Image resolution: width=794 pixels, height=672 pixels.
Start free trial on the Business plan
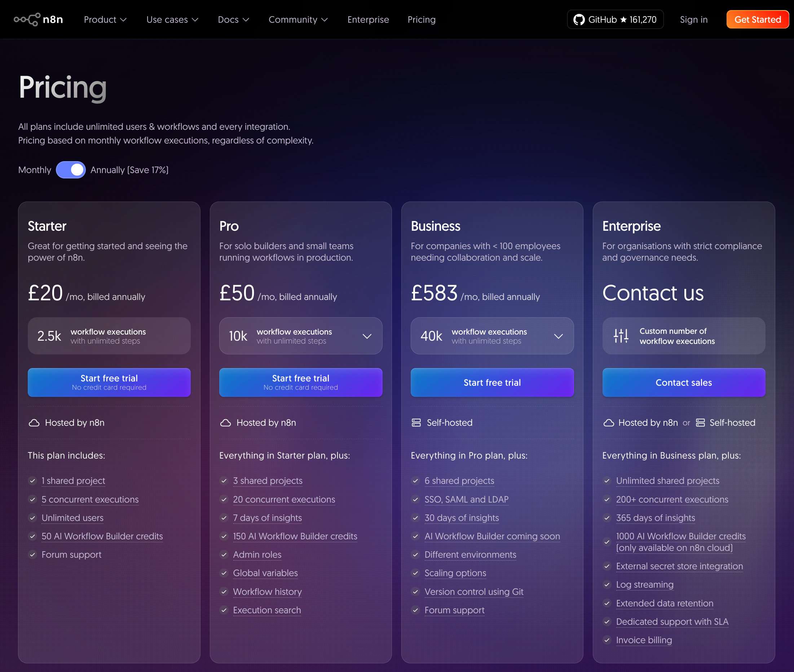tap(492, 383)
